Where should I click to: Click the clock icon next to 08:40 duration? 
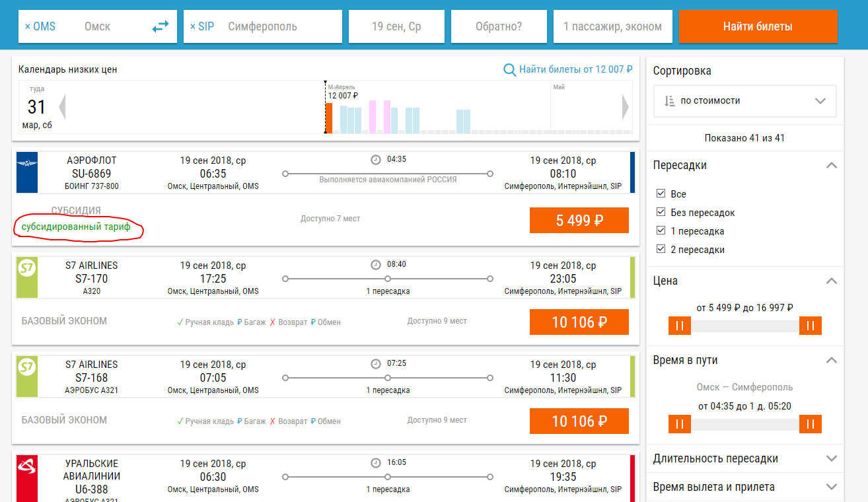click(x=376, y=264)
